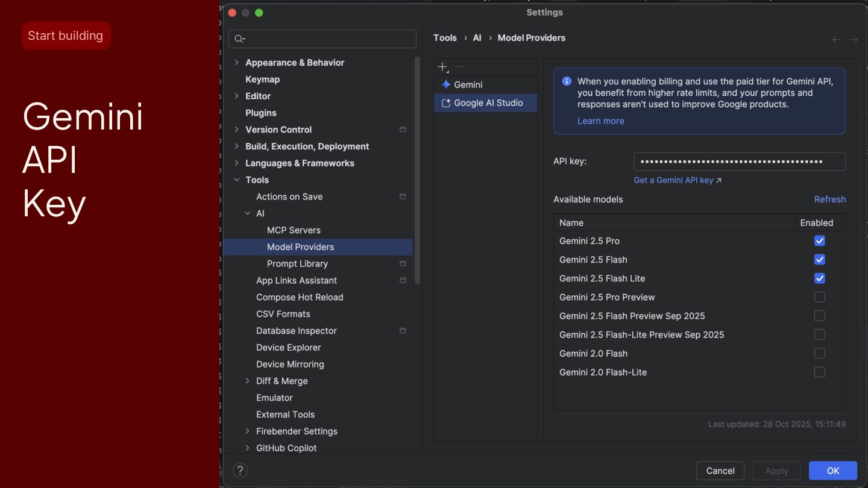Screen dimensions: 868x488
Task: Select the Gemini sparkle provider icon
Action: tap(446, 85)
